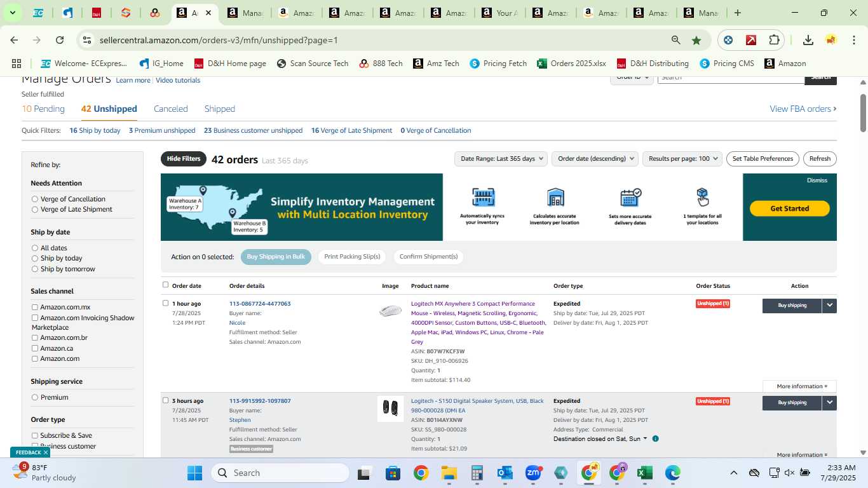Dismiss the Multi Location Inventory banner
This screenshot has height=488, width=868.
click(x=817, y=180)
